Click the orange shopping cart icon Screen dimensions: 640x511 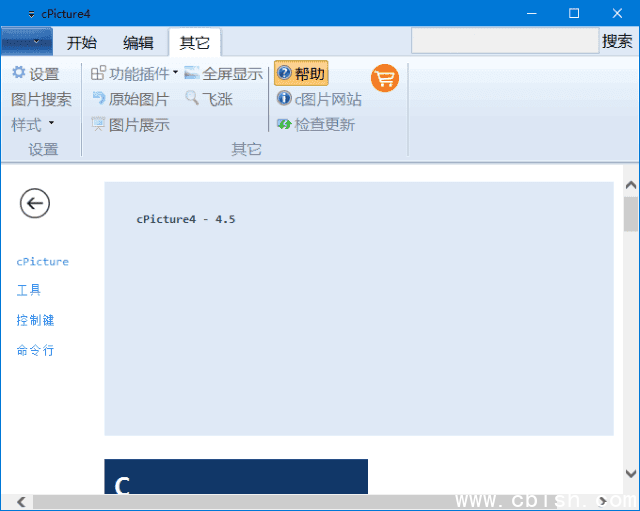tap(385, 78)
